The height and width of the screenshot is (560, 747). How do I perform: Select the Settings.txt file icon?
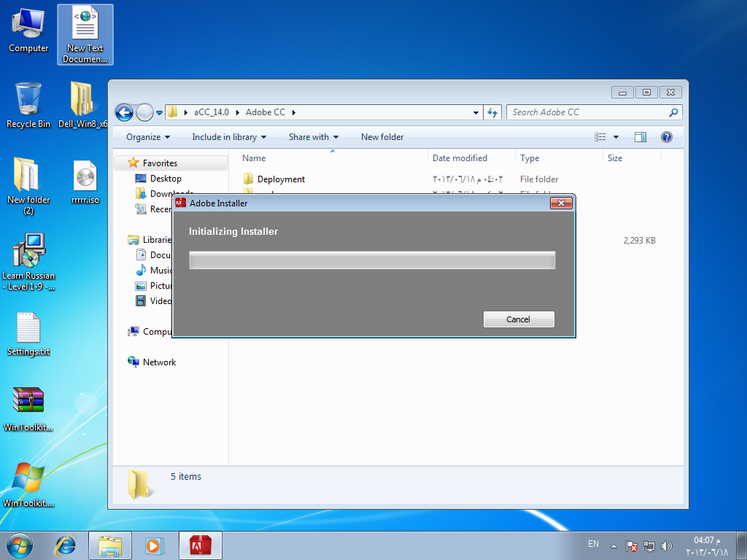tap(28, 334)
